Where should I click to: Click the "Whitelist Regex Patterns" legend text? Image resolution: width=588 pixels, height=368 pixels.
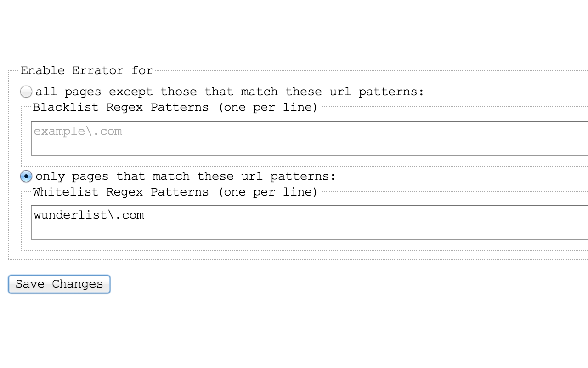coord(121,192)
